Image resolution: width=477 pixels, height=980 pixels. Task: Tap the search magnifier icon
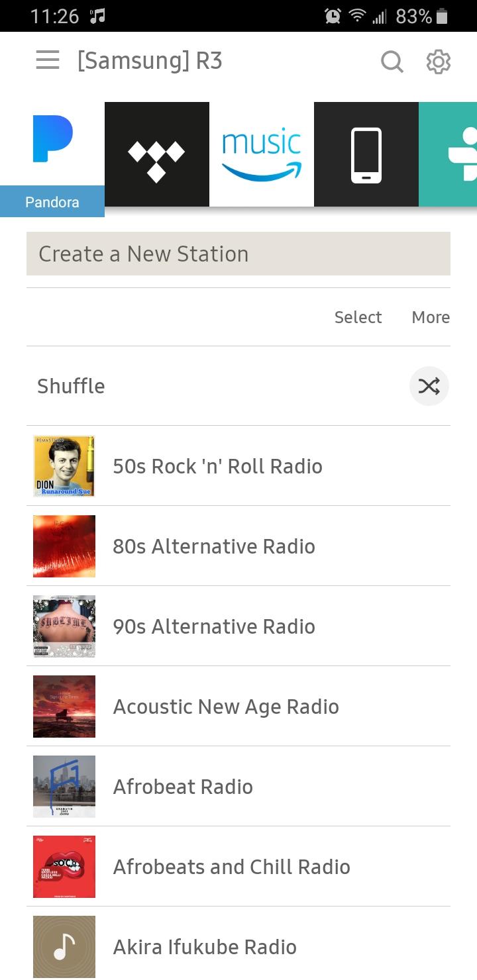[392, 62]
